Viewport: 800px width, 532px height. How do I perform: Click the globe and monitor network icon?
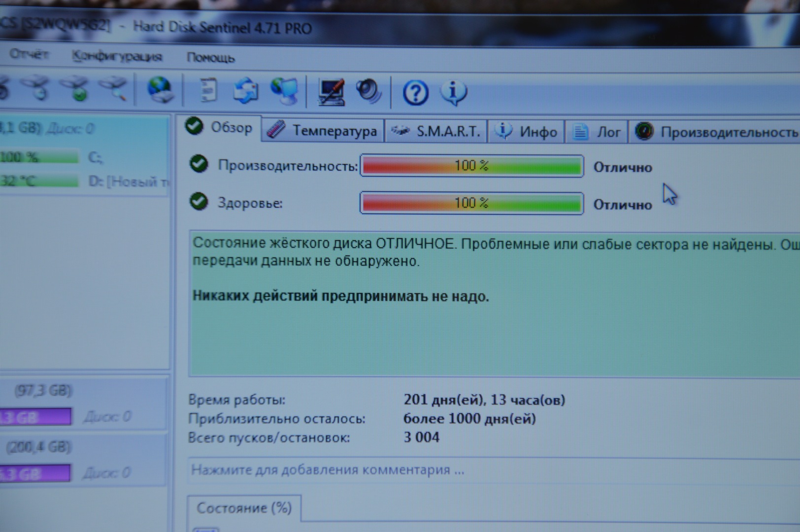(285, 92)
